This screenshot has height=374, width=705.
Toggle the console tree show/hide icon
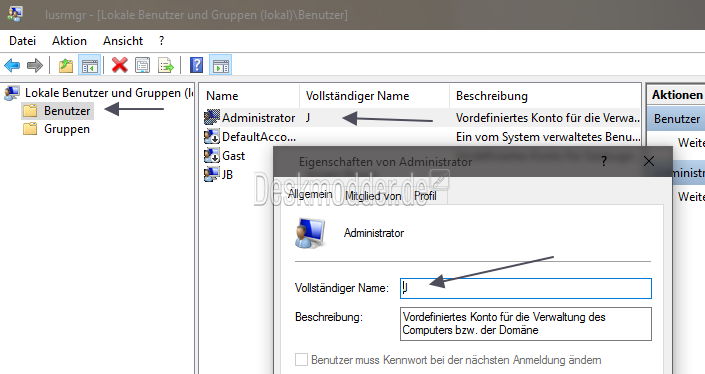[89, 66]
